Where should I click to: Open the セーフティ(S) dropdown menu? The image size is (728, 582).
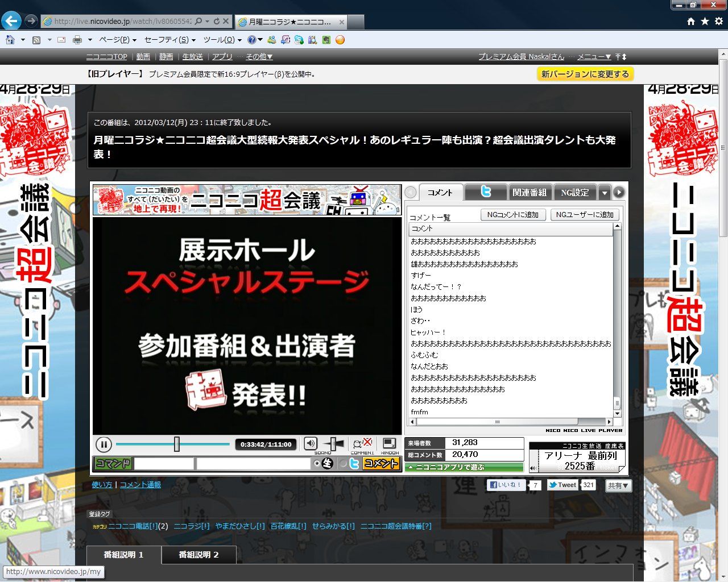point(170,40)
